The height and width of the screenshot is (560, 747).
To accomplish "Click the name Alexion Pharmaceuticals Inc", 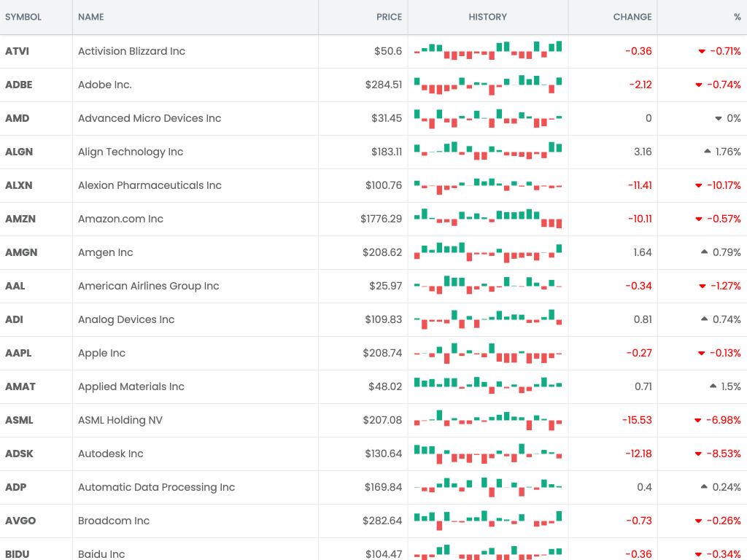I will [150, 185].
